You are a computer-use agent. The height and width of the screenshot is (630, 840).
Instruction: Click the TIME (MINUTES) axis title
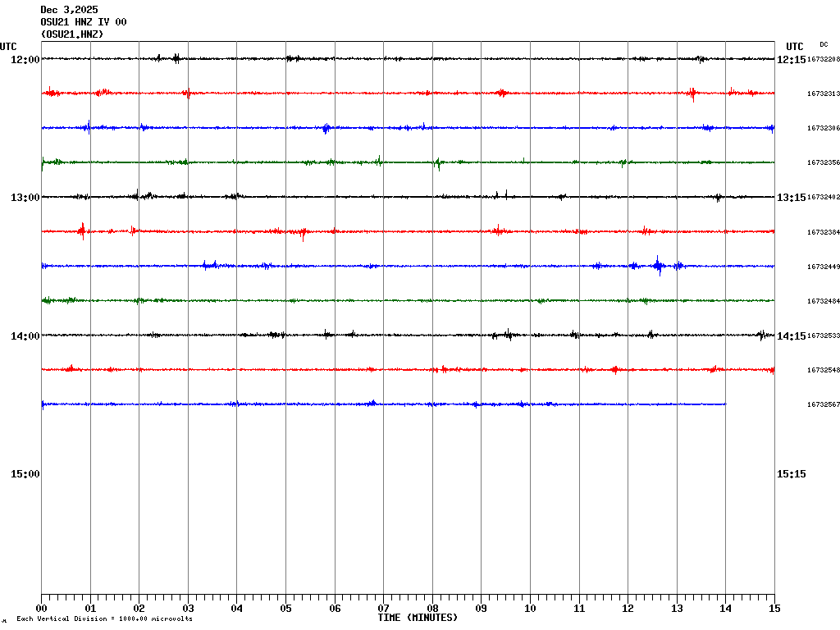tap(418, 618)
